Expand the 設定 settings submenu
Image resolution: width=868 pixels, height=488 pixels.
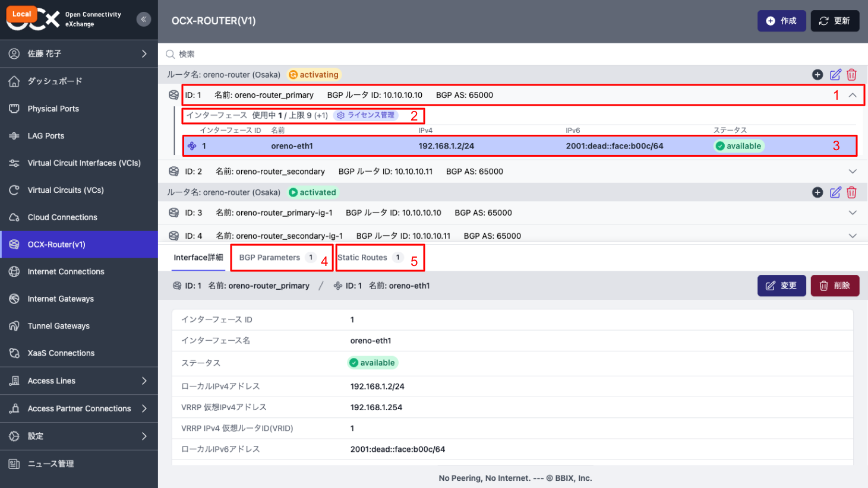point(144,436)
